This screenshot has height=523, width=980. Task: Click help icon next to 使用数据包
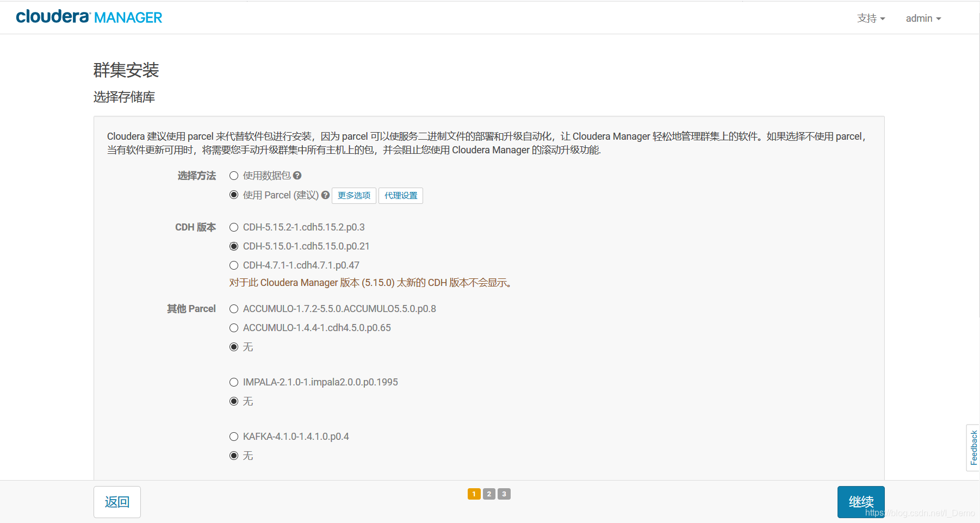click(297, 176)
